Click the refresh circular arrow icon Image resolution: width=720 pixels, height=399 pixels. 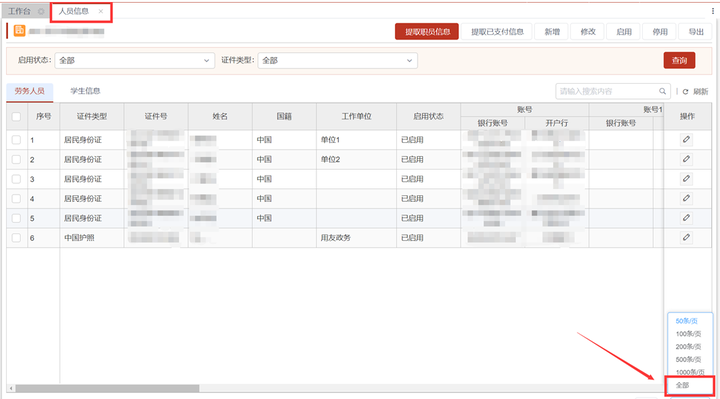point(685,92)
